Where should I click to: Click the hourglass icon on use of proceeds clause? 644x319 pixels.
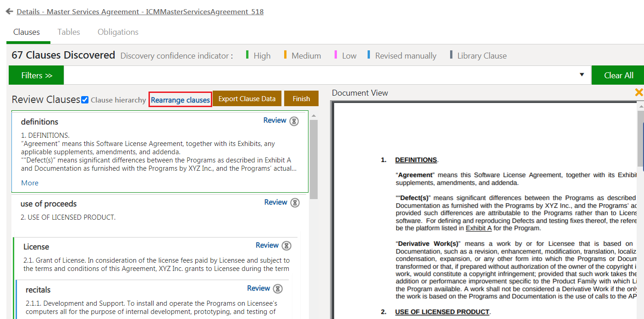click(x=295, y=203)
